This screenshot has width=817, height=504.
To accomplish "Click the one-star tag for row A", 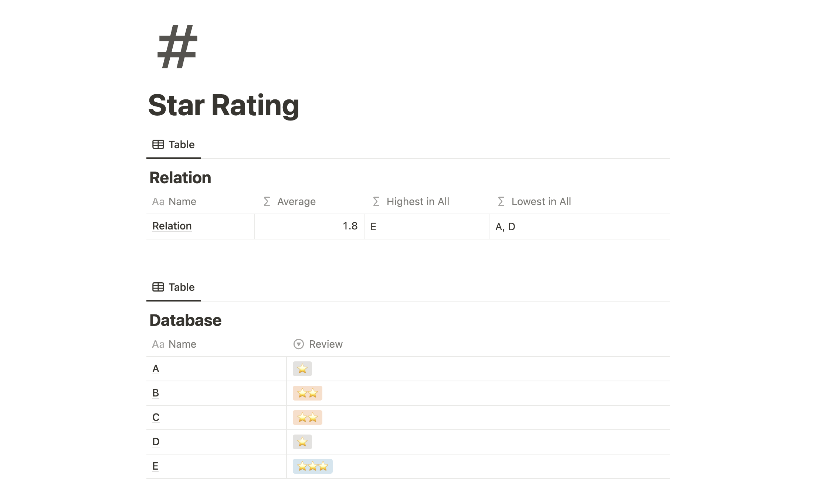I will click(x=302, y=369).
